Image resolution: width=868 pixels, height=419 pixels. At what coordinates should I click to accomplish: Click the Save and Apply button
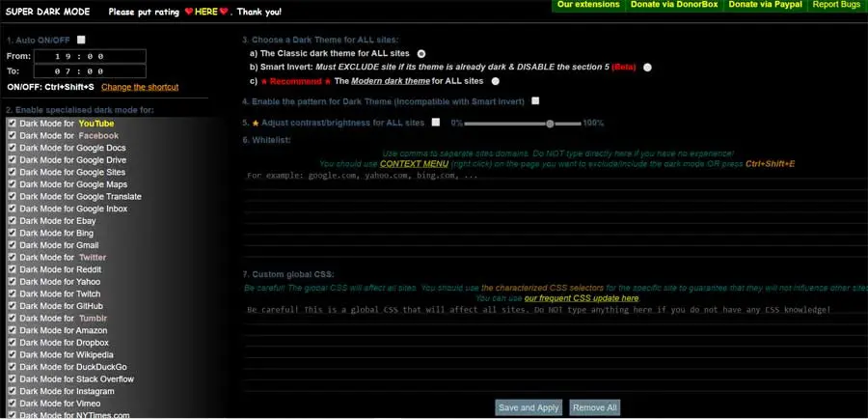pos(529,408)
